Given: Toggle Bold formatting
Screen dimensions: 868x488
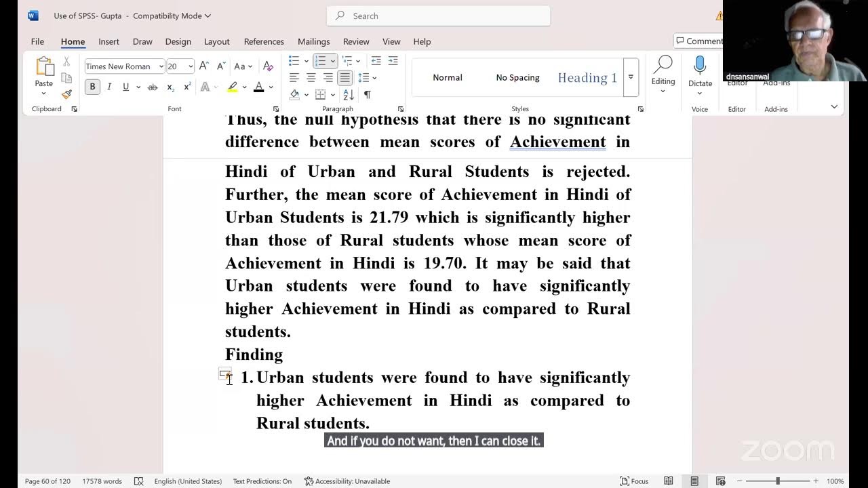Looking at the screenshot, I should point(92,87).
